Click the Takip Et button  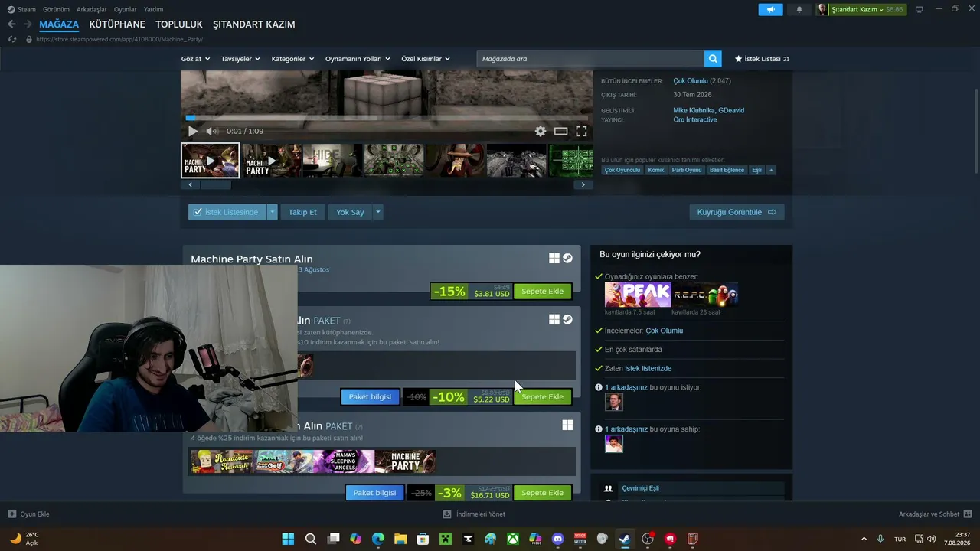coord(302,212)
